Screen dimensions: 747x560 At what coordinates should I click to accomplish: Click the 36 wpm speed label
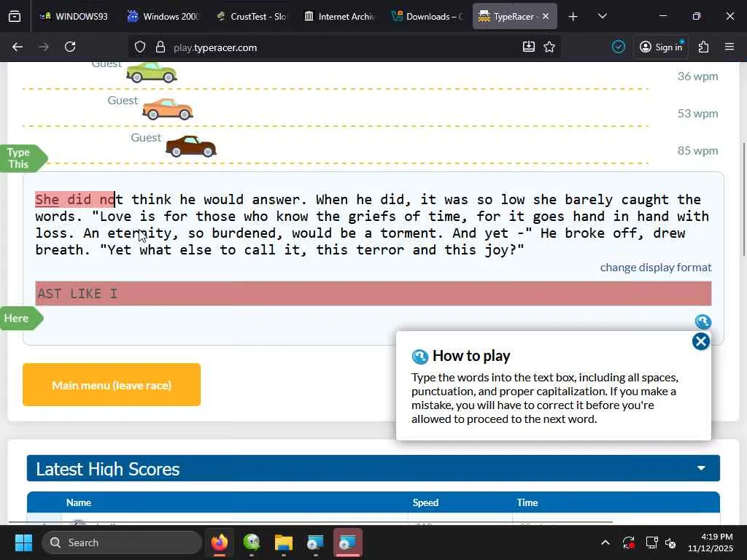coord(697,76)
